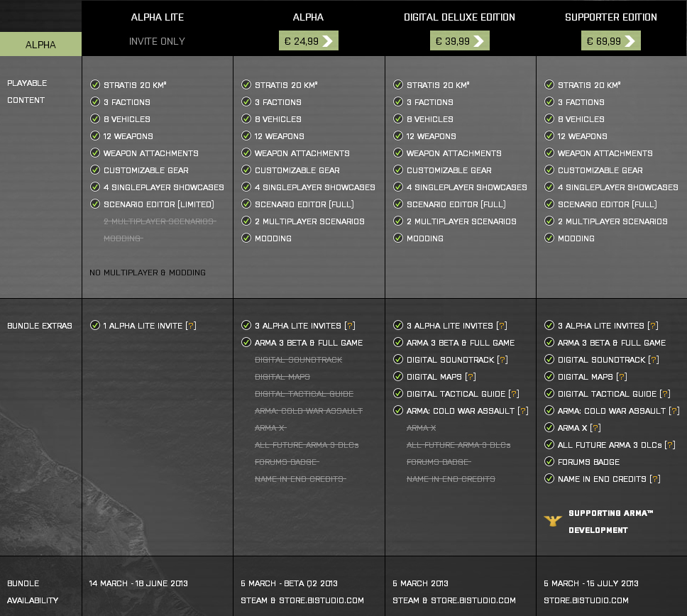Click Supporter Edition STORE.BISTUDIO.COM text
This screenshot has height=616, width=687.
pos(586,600)
